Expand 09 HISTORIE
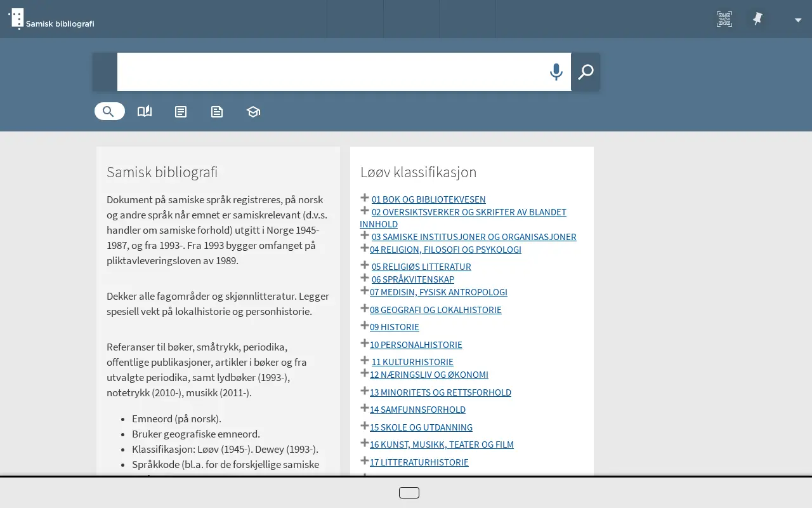 365,325
